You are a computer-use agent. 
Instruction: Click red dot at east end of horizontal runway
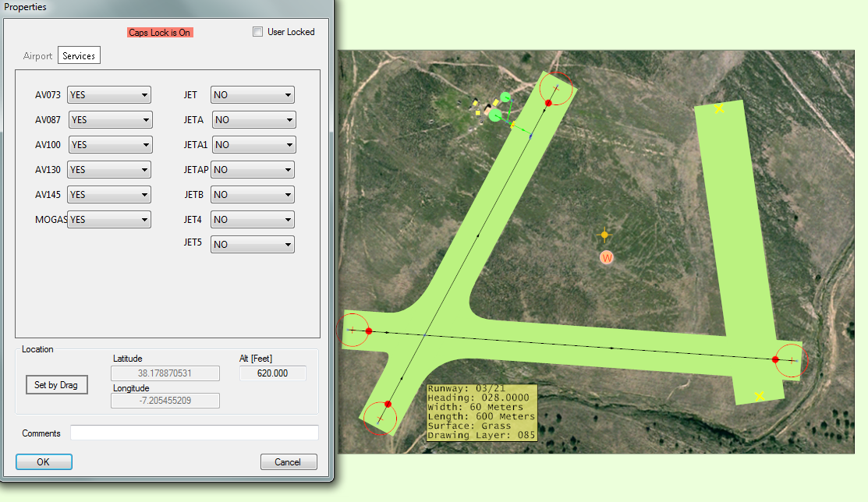775,359
